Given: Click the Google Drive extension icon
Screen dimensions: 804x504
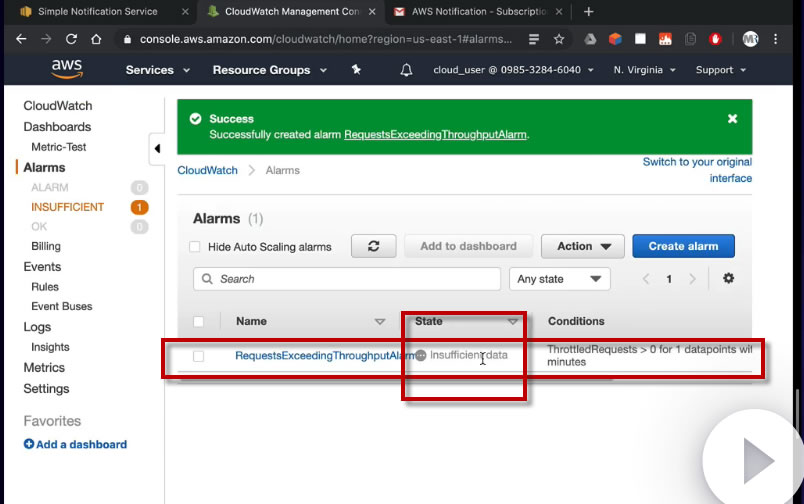Looking at the screenshot, I should click(590, 39).
